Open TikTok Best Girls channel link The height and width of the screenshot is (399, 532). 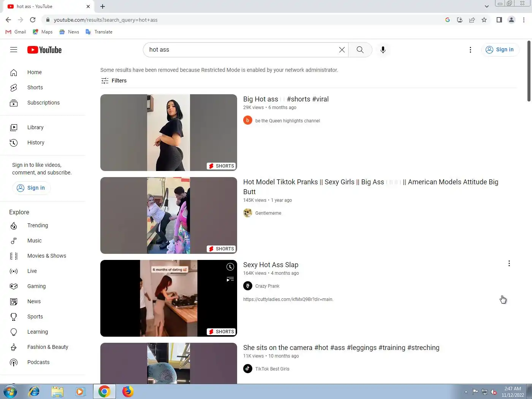pyautogui.click(x=272, y=369)
